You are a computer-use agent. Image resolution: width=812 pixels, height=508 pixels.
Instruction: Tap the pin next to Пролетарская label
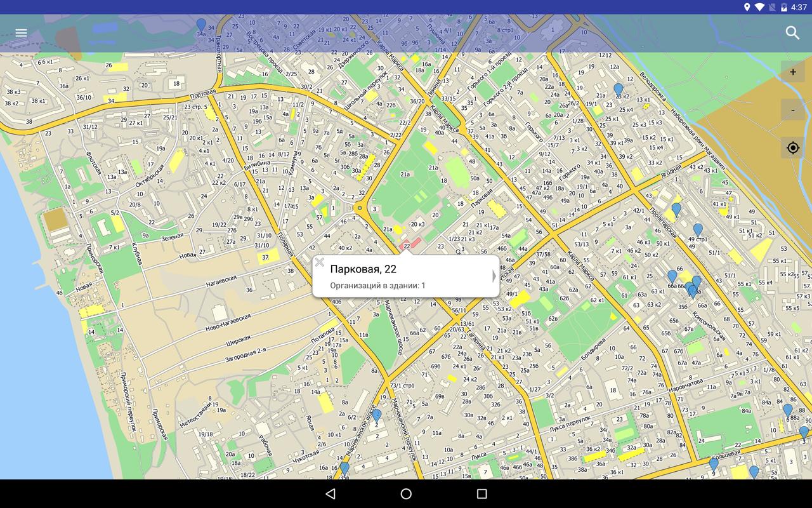[676, 209]
